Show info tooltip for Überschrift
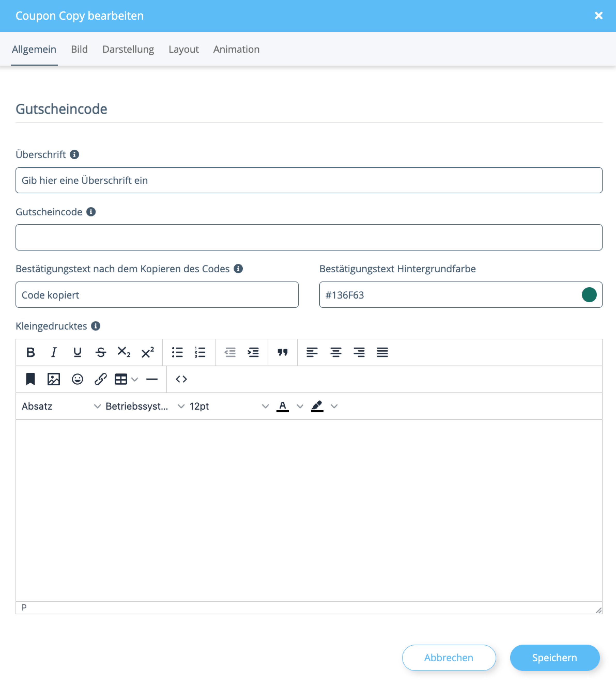The height and width of the screenshot is (688, 616). click(x=74, y=155)
